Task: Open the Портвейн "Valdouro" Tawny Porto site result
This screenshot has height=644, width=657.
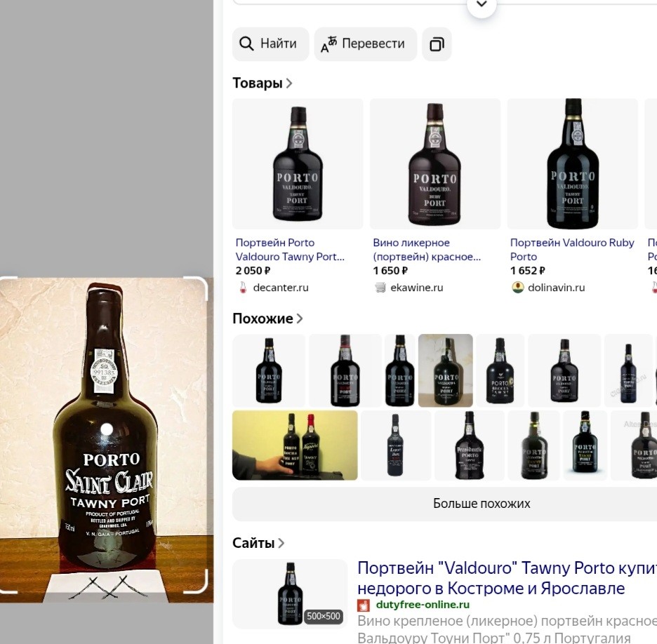Action: 505,577
